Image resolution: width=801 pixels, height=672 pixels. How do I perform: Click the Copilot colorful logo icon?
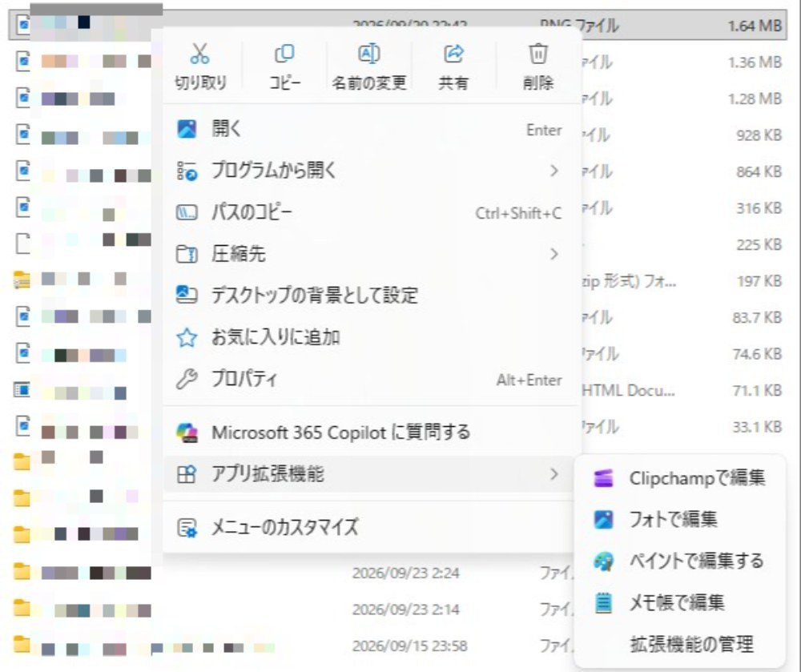(187, 433)
